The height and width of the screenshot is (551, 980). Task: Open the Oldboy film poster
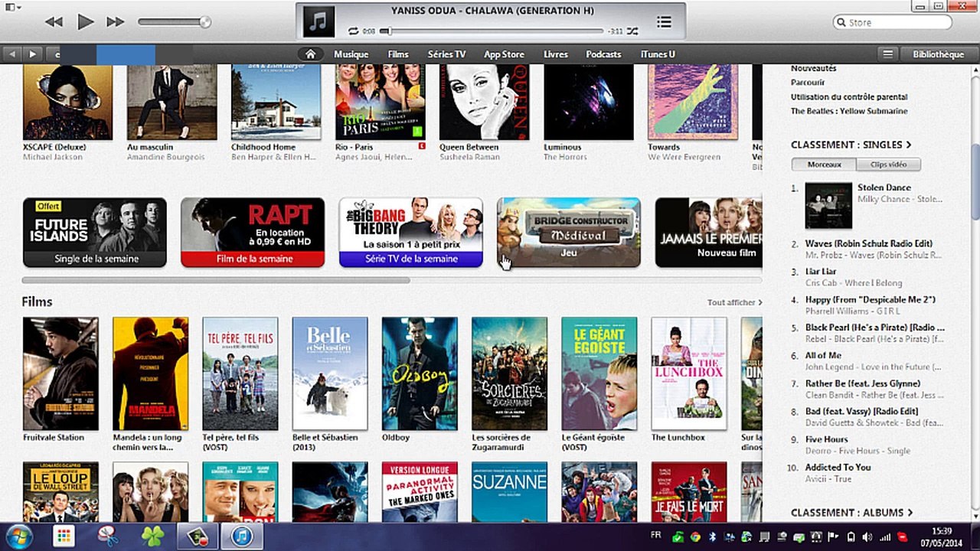pos(420,373)
